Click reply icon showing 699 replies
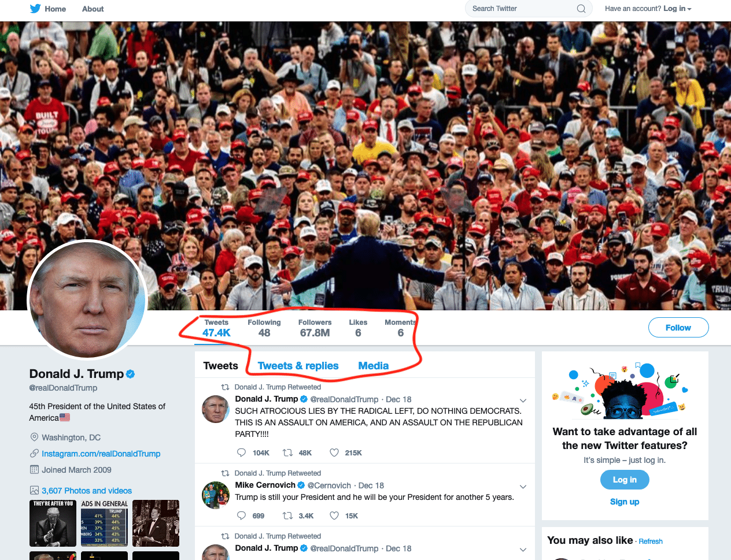 (x=241, y=516)
